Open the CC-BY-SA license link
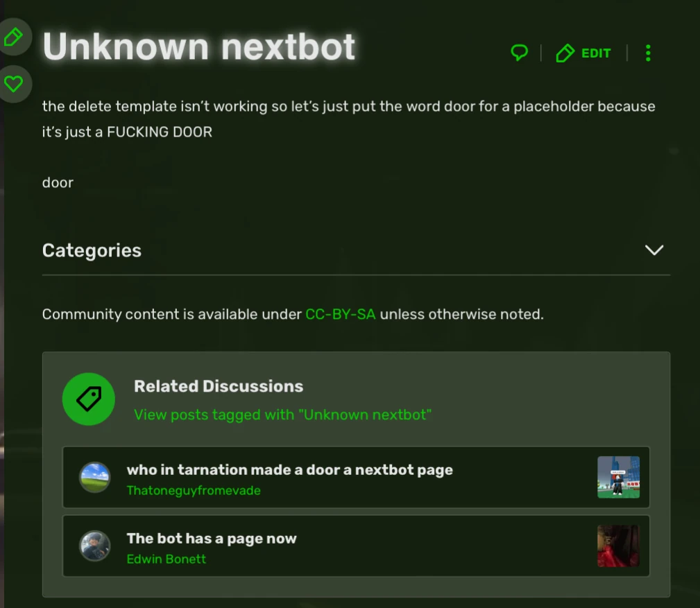This screenshot has height=608, width=700. tap(341, 314)
